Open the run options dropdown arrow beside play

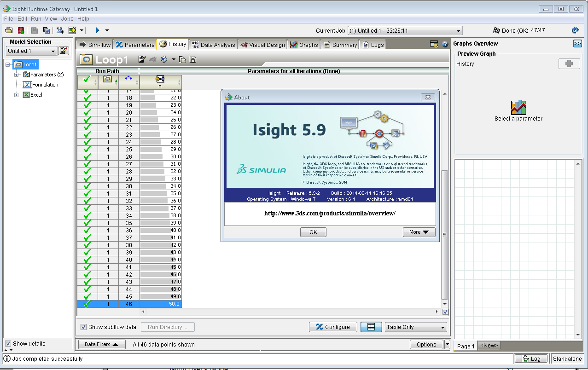tap(107, 30)
